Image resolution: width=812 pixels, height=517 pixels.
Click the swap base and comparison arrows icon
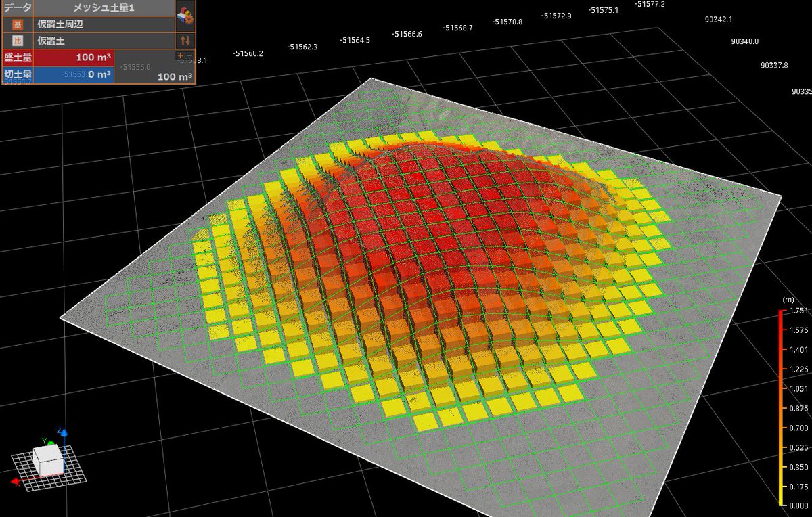pos(185,41)
